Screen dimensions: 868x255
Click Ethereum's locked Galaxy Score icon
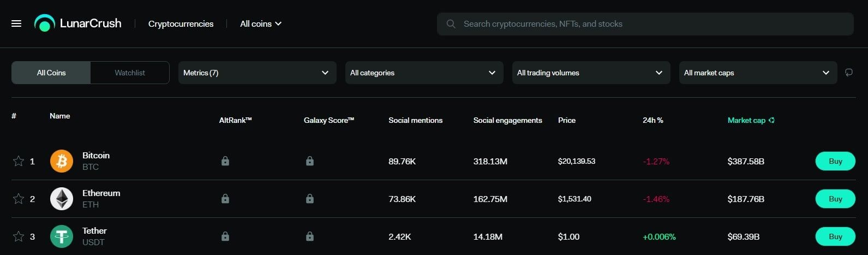pos(310,199)
